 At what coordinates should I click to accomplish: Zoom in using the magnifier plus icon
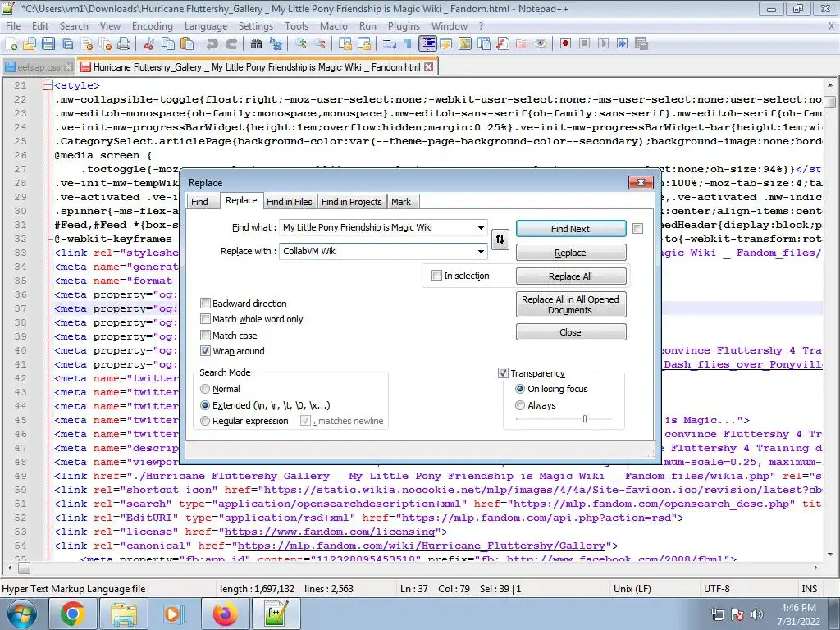[x=300, y=44]
